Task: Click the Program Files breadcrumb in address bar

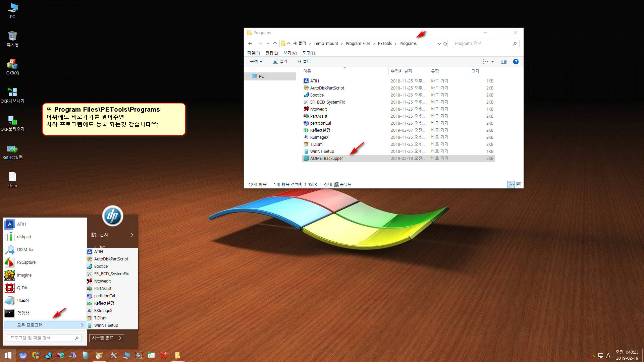Action: tap(358, 44)
